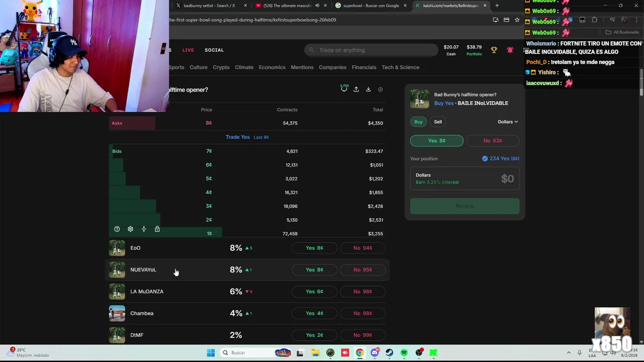
Task: Click No 94¢ for EoO
Action: (363, 248)
